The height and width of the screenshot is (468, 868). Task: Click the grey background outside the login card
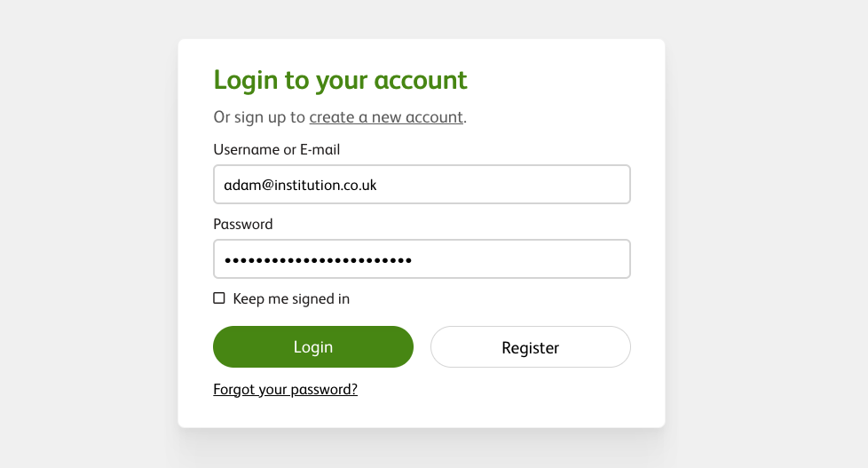coord(89,231)
